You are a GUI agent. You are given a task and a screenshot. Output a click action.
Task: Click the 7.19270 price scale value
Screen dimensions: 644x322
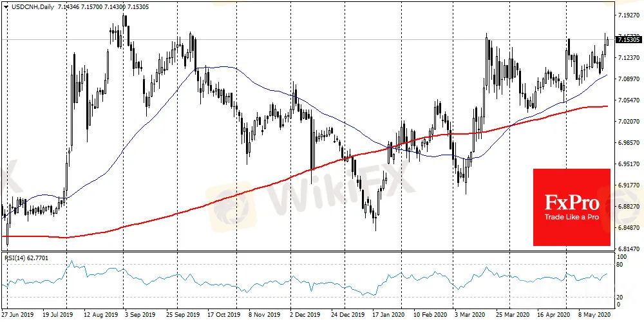point(628,15)
